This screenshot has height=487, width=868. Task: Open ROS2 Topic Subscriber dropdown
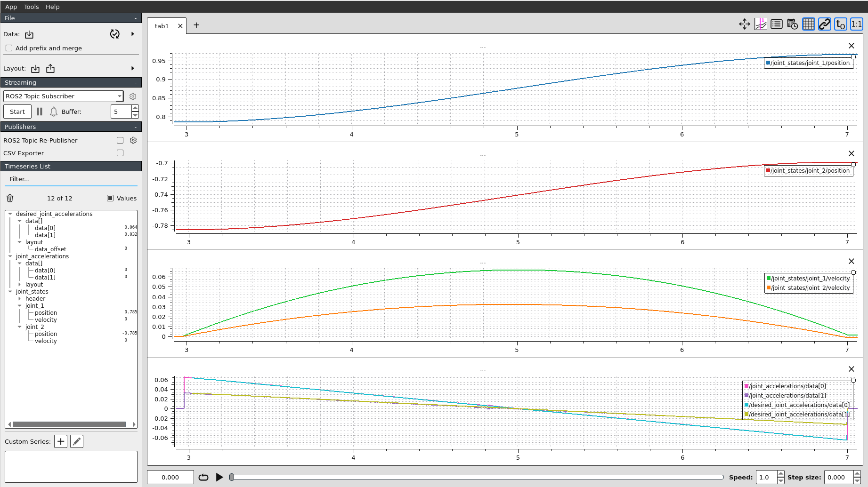63,96
